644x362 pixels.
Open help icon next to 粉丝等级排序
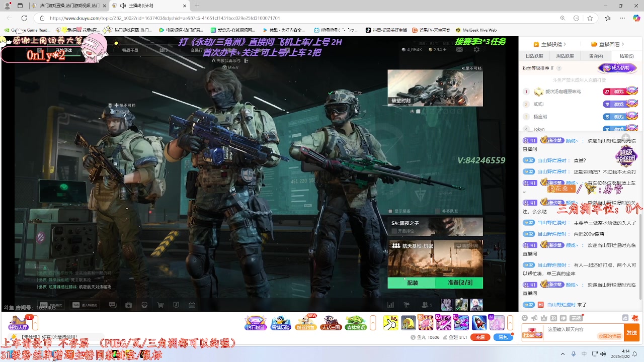[x=558, y=68]
